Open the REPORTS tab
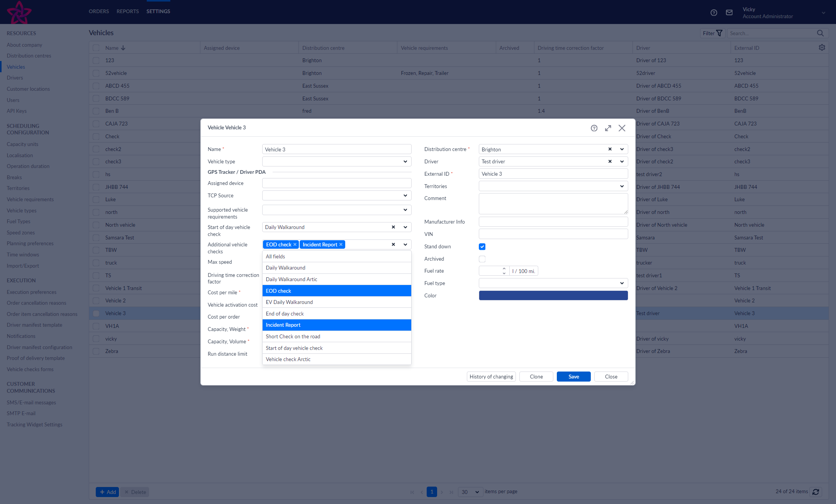 point(127,12)
